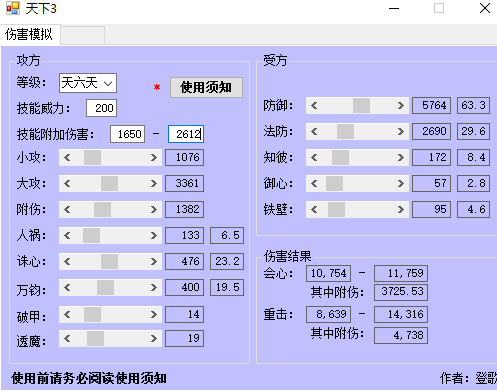Close the 天下3 window
The height and width of the screenshot is (391, 497).
485,8
